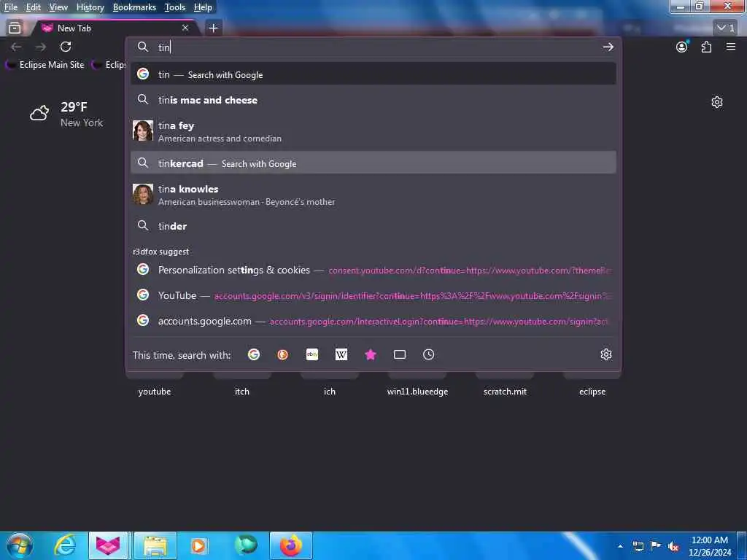Click the forward navigation arrow
The height and width of the screenshot is (560, 747).
[x=41, y=47]
